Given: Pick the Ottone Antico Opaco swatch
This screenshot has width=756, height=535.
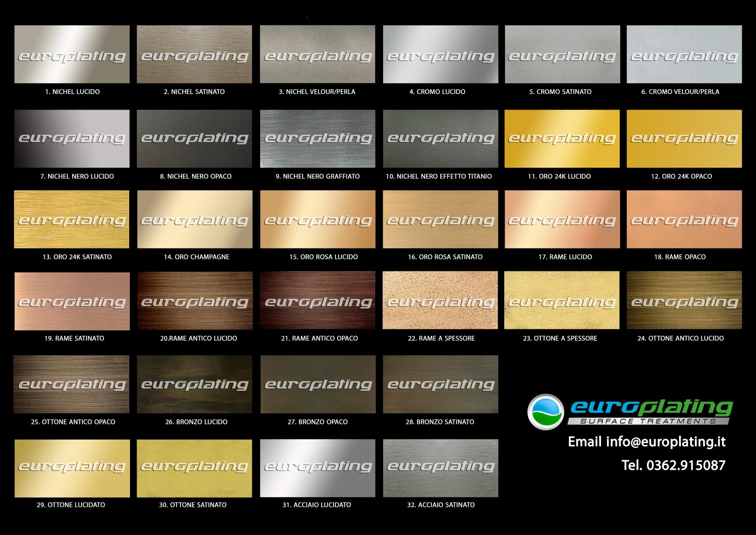Looking at the screenshot, I should pos(71,384).
